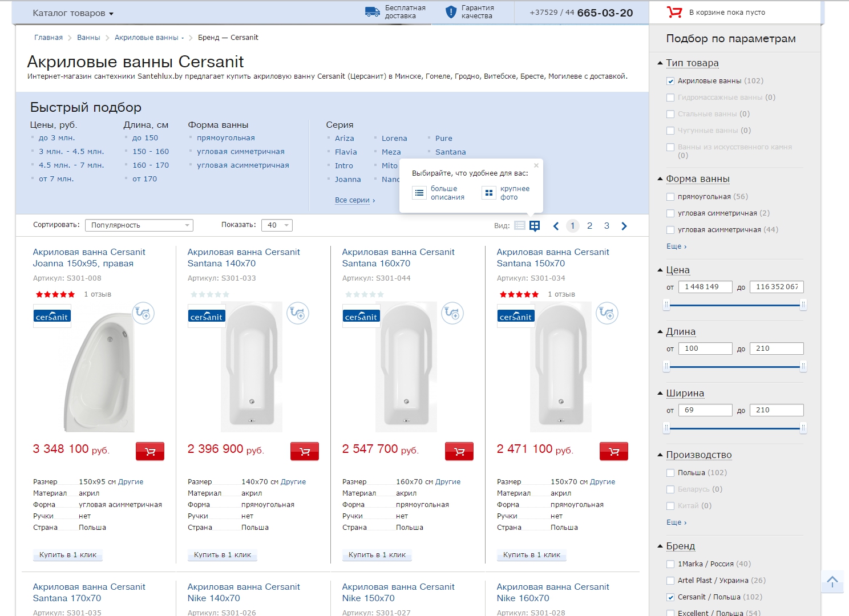Add Santana 160x70 to cart
This screenshot has width=849, height=616.
[x=459, y=451]
